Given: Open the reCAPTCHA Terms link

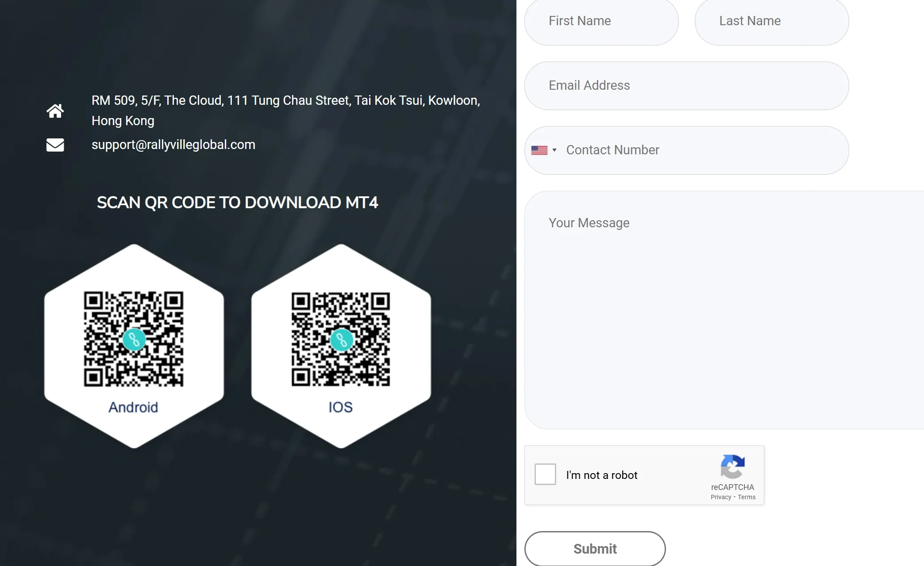Looking at the screenshot, I should pyautogui.click(x=747, y=497).
